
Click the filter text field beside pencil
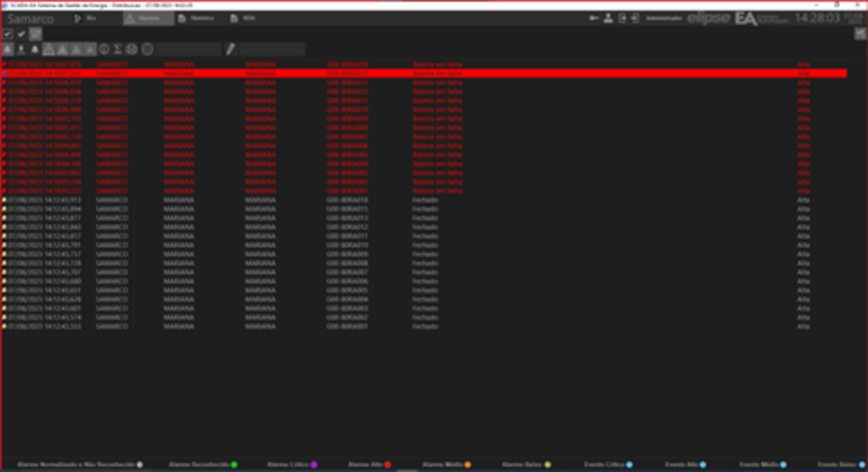pos(271,49)
